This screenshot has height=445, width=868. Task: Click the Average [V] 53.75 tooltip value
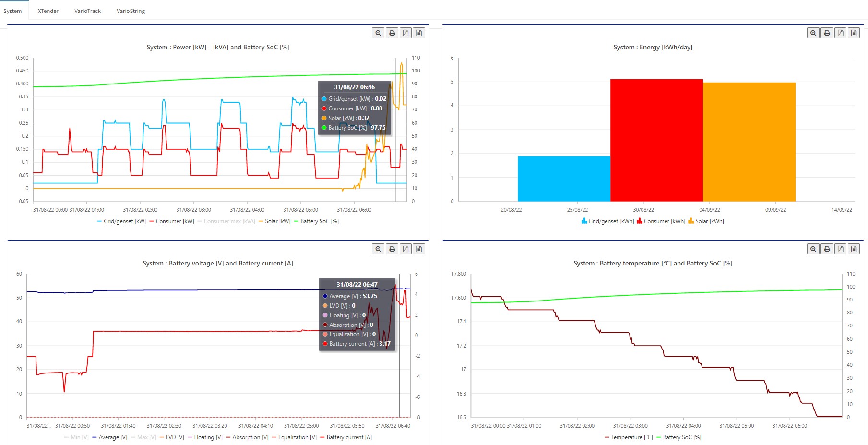(369, 296)
